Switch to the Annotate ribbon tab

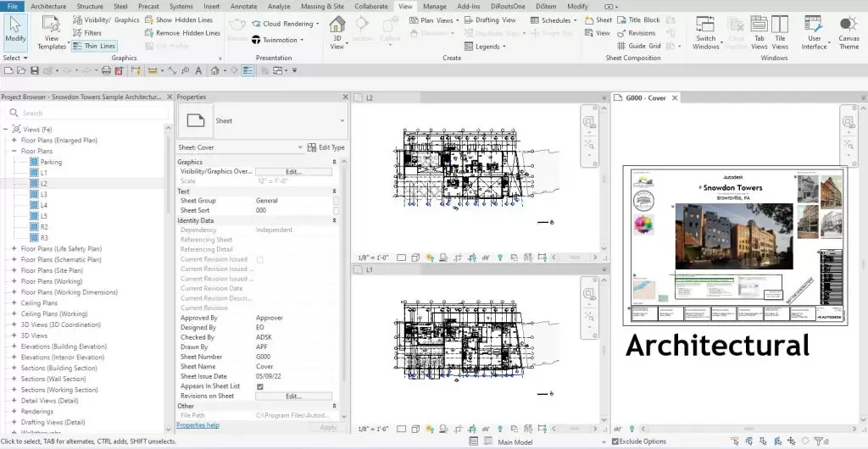point(243,6)
